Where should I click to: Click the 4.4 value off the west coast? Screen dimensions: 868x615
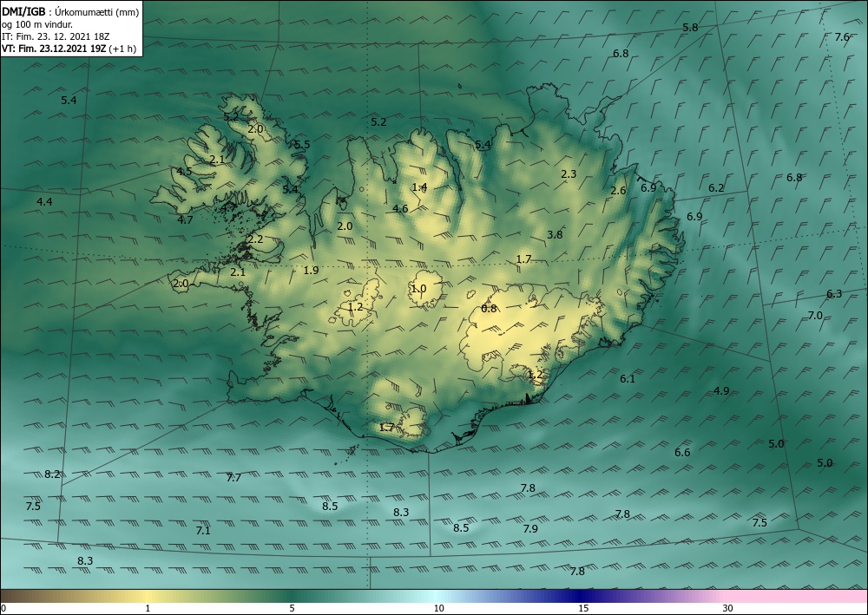click(x=44, y=202)
